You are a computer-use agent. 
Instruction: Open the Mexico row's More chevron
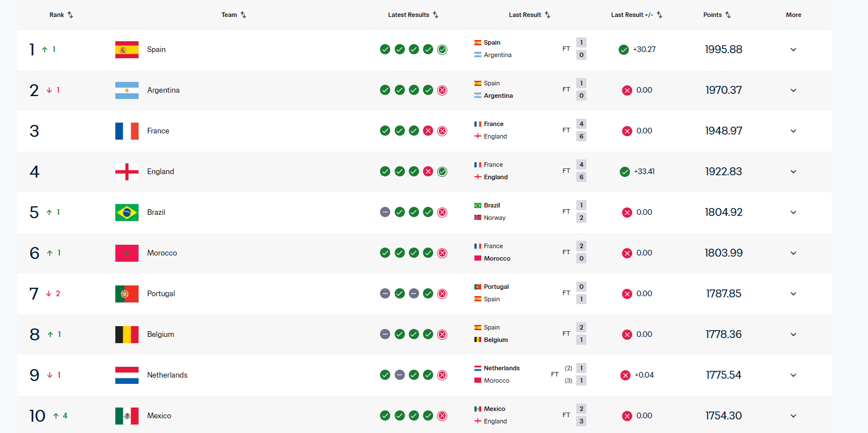click(793, 416)
